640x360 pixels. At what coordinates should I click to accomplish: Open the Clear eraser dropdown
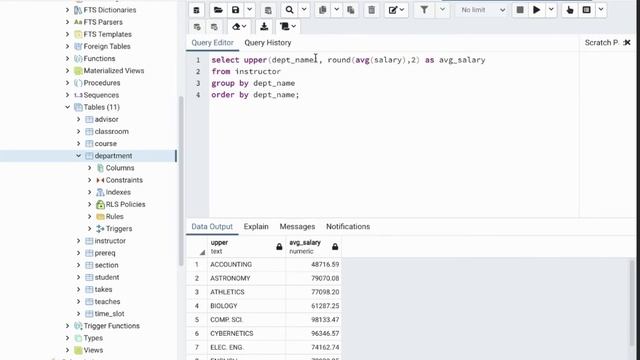click(x=239, y=27)
